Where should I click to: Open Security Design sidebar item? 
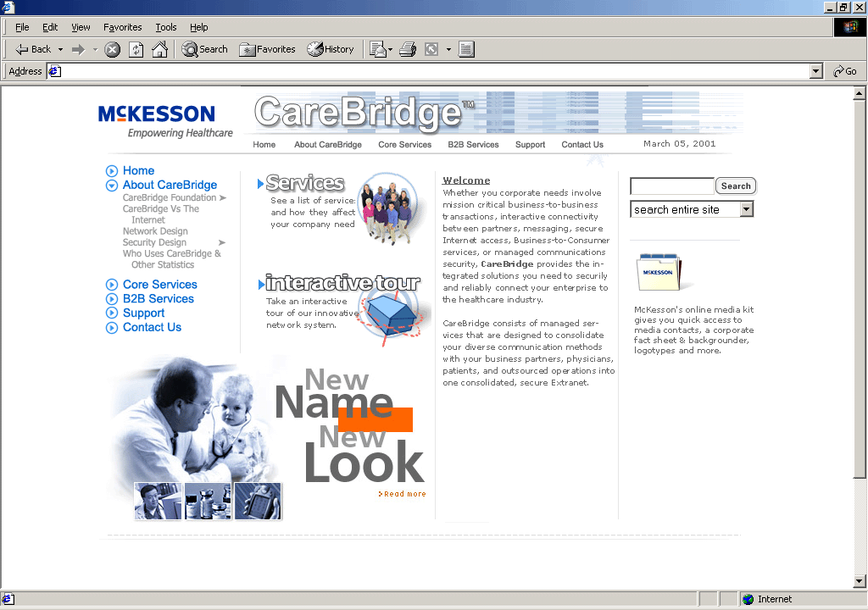point(154,242)
